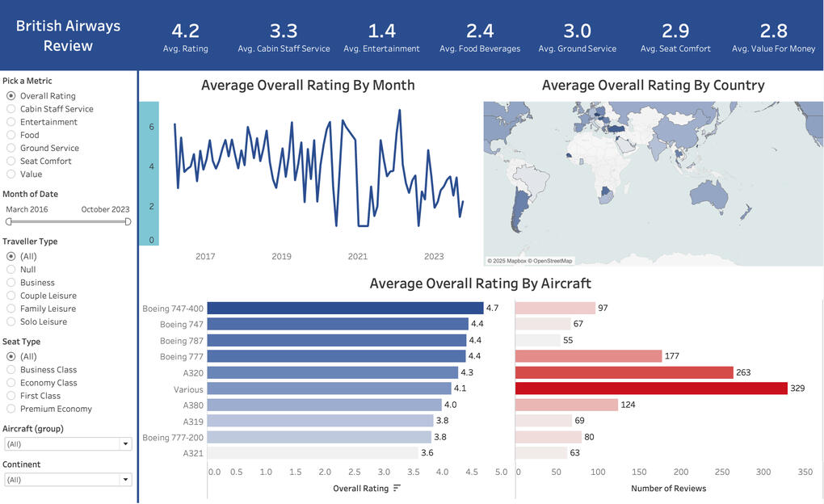Click the Boeing 747 rating bar

point(338,324)
